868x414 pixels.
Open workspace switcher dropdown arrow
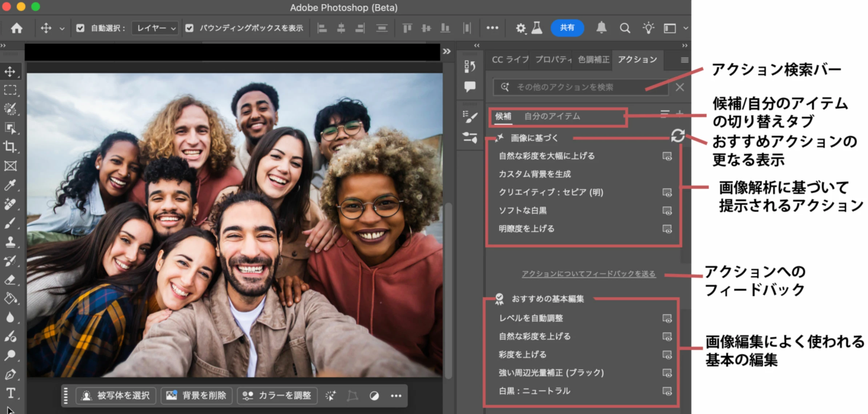click(x=686, y=28)
